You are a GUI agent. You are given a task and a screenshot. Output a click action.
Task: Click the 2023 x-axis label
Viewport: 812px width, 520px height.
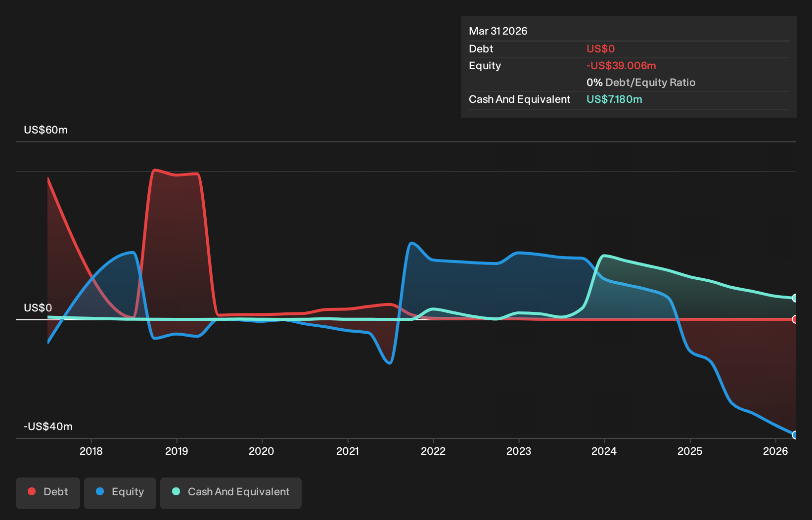click(x=519, y=451)
